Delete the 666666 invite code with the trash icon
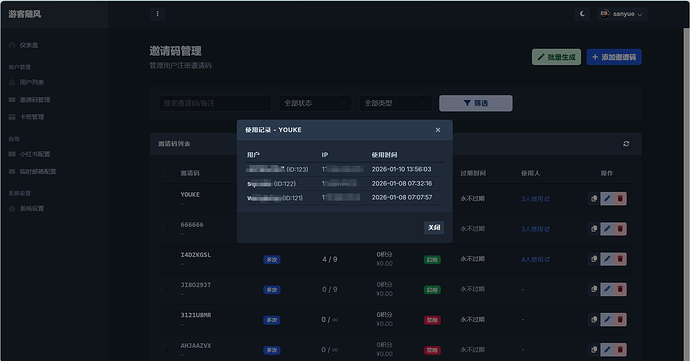This screenshot has height=361, width=690. [620, 229]
